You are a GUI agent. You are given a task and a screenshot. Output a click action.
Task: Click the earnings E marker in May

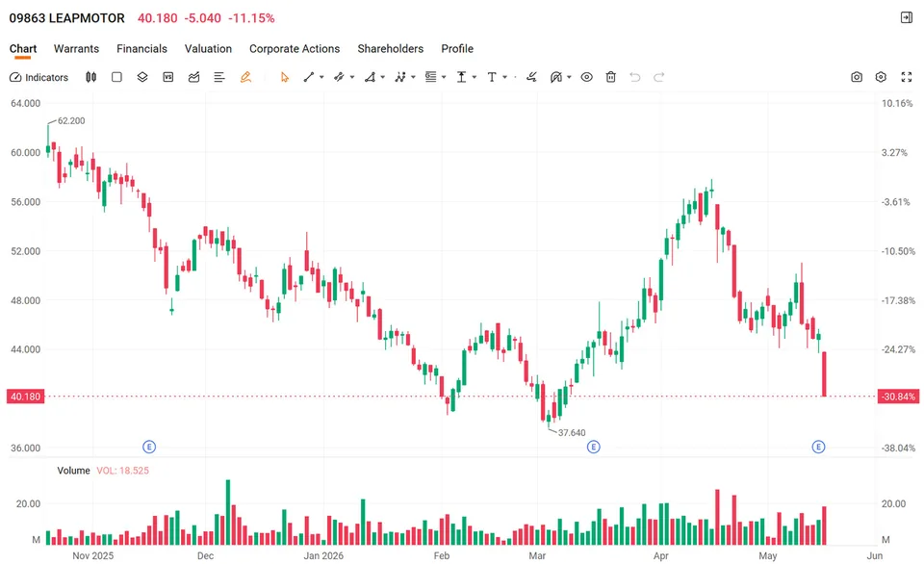pos(818,448)
